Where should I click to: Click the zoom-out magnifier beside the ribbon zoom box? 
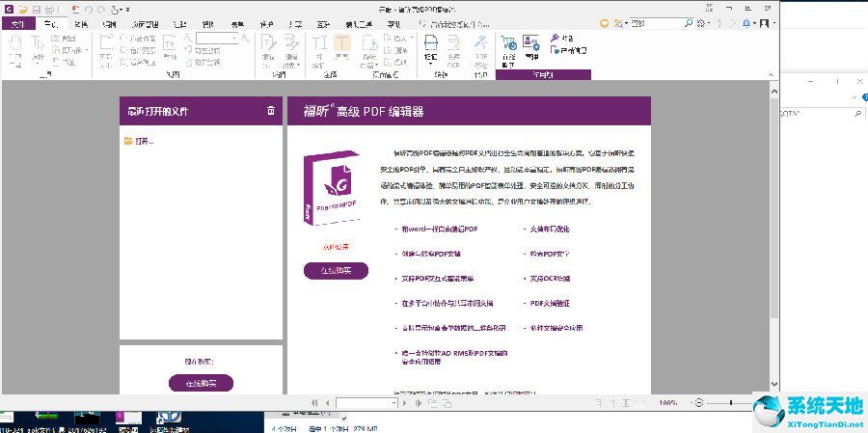(188, 39)
